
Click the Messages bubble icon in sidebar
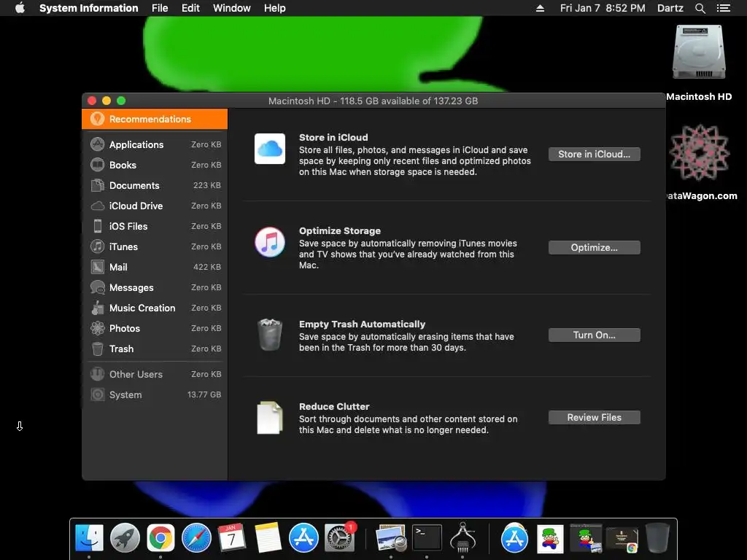click(98, 287)
